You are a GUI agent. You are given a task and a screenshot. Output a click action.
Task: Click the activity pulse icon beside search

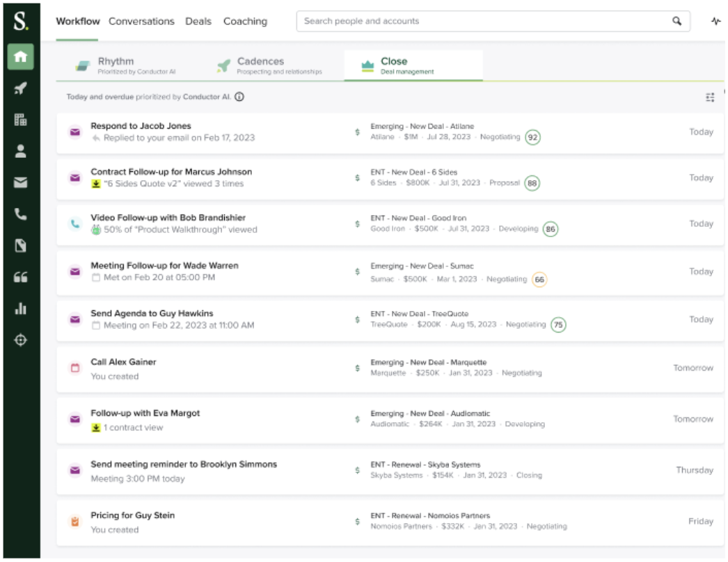click(715, 21)
